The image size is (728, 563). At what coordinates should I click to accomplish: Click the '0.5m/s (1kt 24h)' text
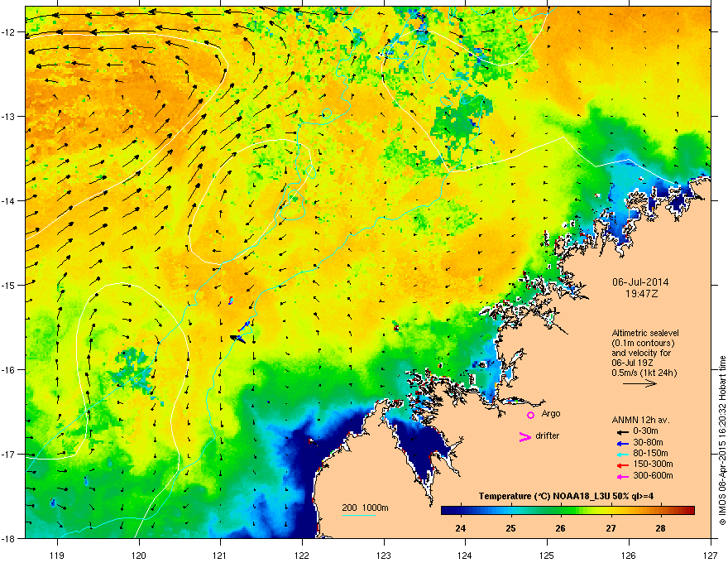coord(644,373)
